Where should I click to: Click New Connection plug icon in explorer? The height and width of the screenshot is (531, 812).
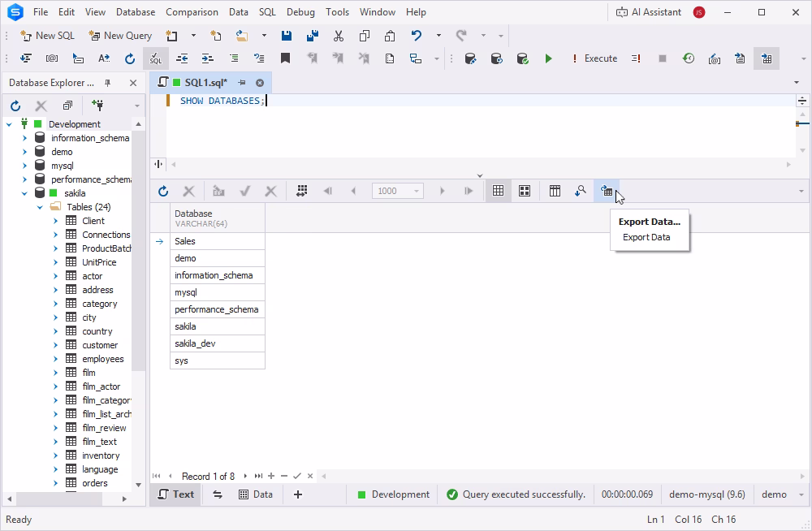pyautogui.click(x=97, y=106)
